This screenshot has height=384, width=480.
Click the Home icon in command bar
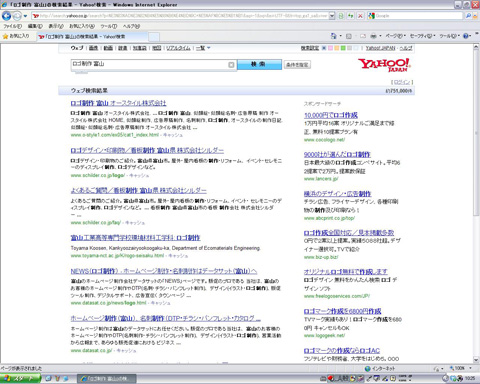pos(333,36)
